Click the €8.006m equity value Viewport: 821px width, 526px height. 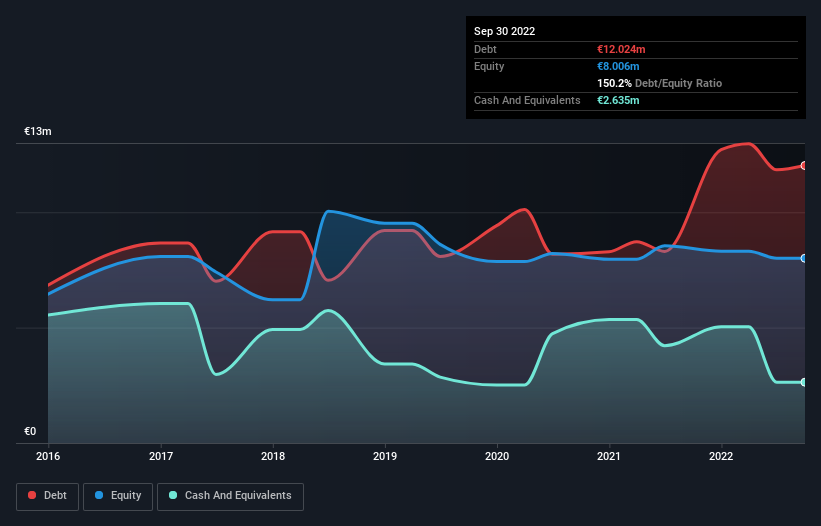point(618,66)
